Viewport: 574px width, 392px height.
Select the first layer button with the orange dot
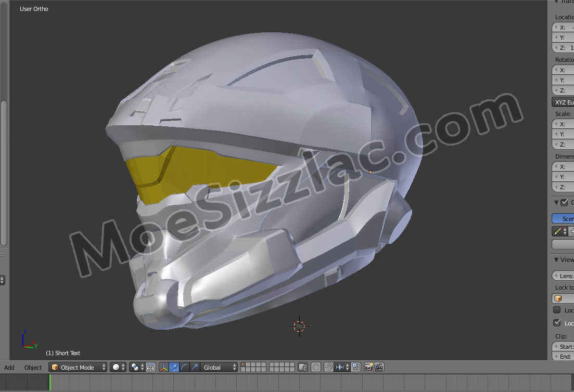pyautogui.click(x=243, y=364)
